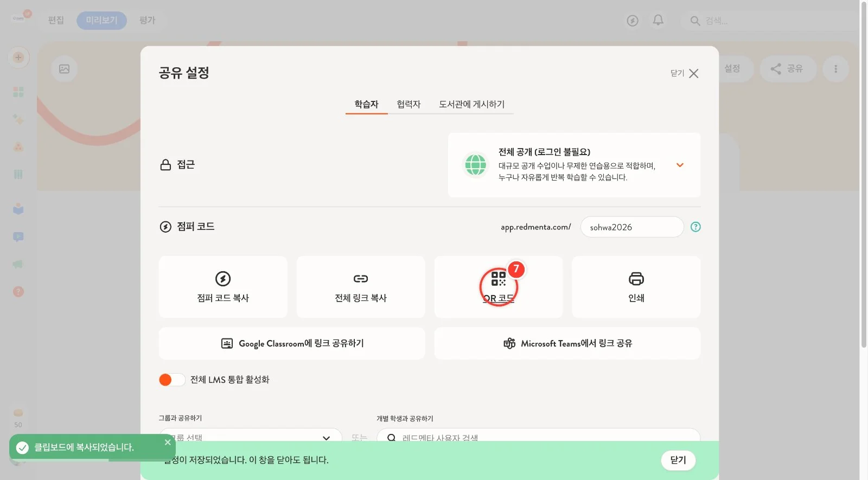Click the lightning jumper icon in header
Image resolution: width=868 pixels, height=480 pixels.
[633, 21]
